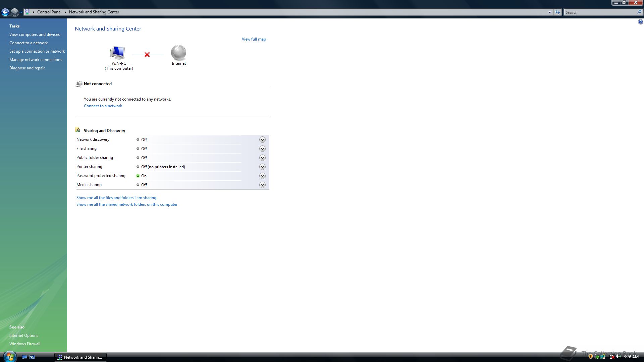Screen dimensions: 644x362
Task: Open View computers and devices
Action: [35, 35]
